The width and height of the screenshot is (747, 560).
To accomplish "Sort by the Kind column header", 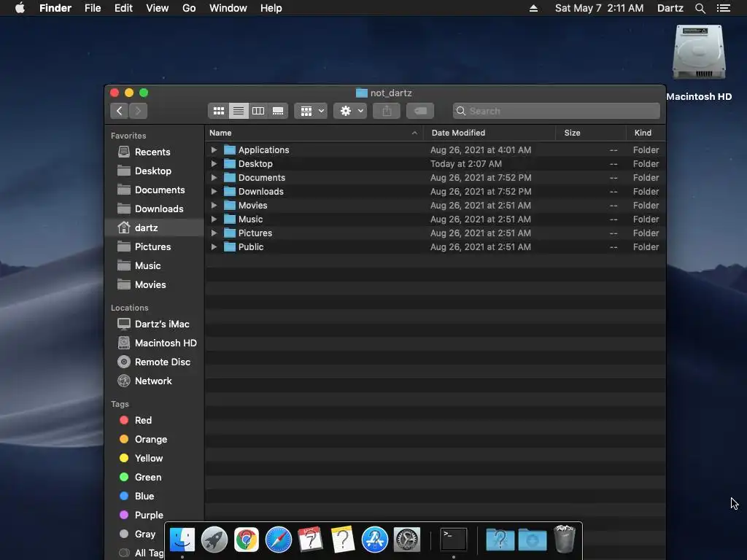I will coord(646,133).
